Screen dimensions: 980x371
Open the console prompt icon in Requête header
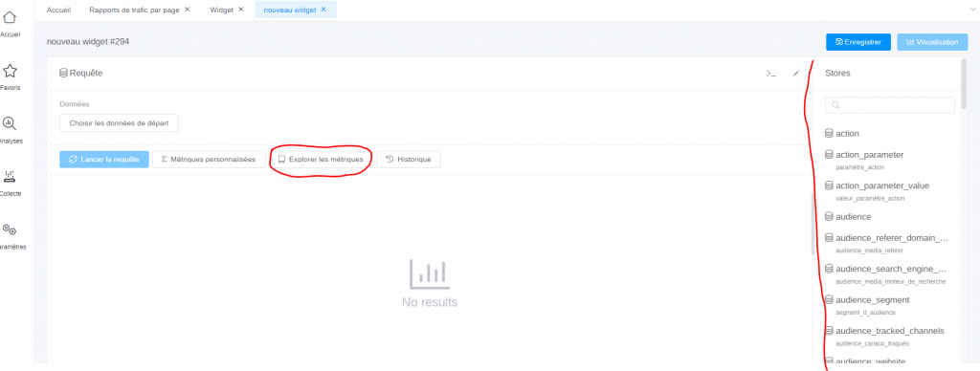771,74
